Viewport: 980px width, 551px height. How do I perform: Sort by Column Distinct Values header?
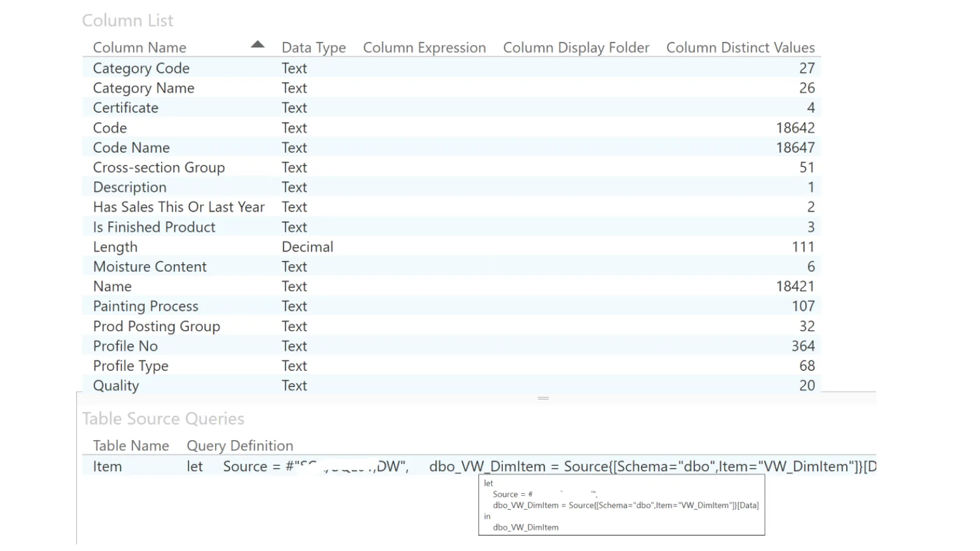[740, 48]
